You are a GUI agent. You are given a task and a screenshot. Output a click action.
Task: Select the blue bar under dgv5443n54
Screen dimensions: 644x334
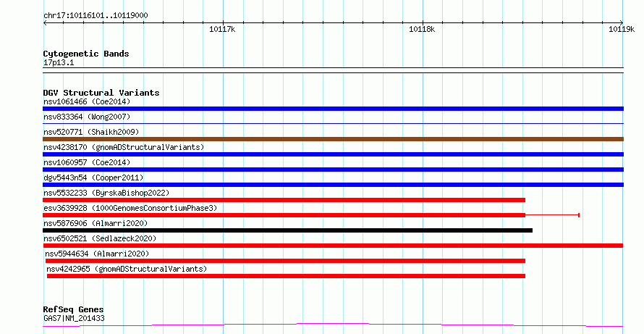click(333, 185)
